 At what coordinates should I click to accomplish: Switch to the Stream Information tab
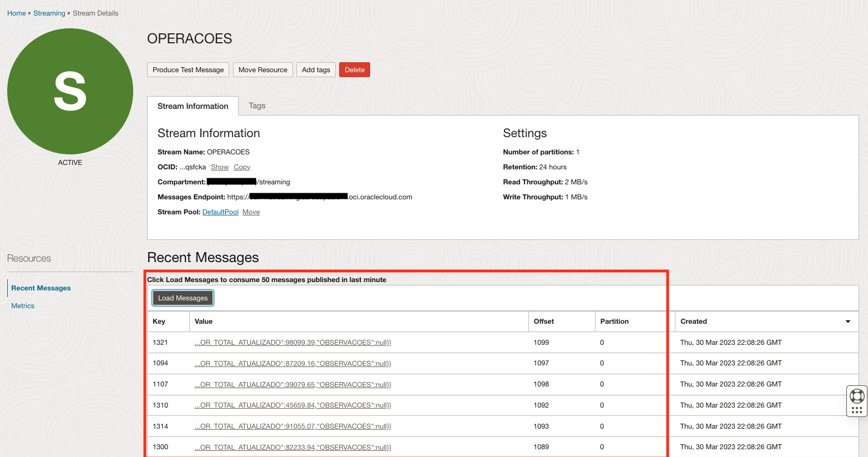pos(193,106)
